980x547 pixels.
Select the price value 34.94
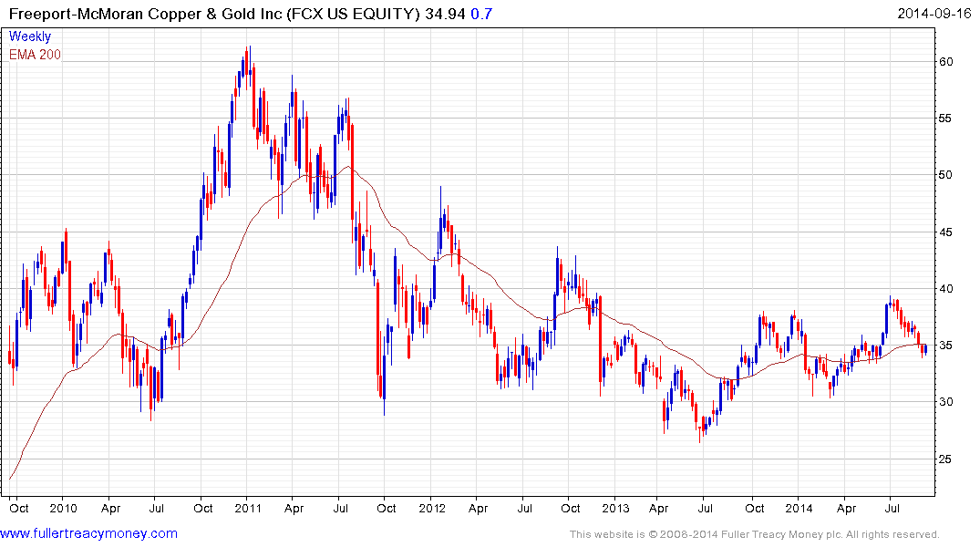pos(445,14)
